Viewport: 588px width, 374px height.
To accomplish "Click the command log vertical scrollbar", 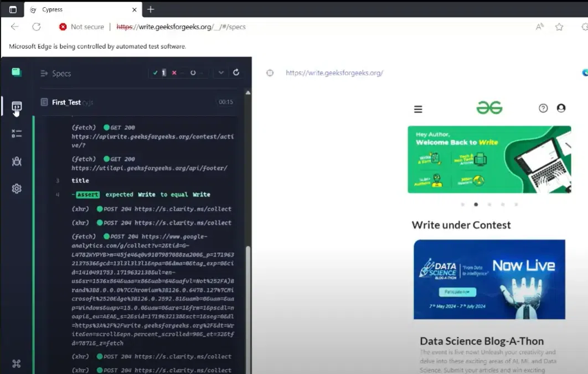I will [x=247, y=310].
